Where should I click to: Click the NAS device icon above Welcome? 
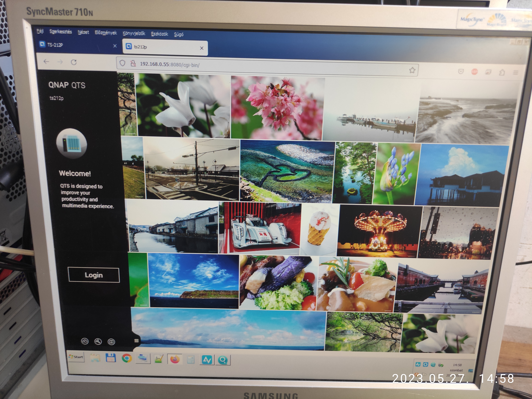pos(71,144)
